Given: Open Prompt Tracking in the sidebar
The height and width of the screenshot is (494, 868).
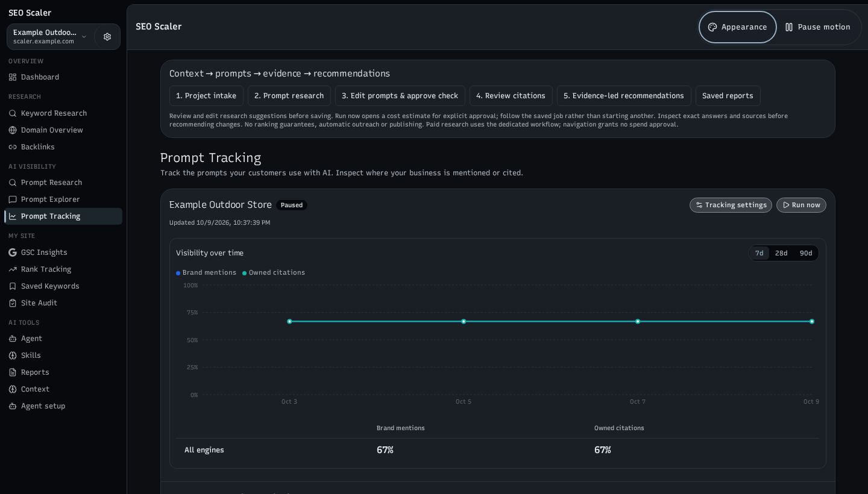Looking at the screenshot, I should point(63,216).
